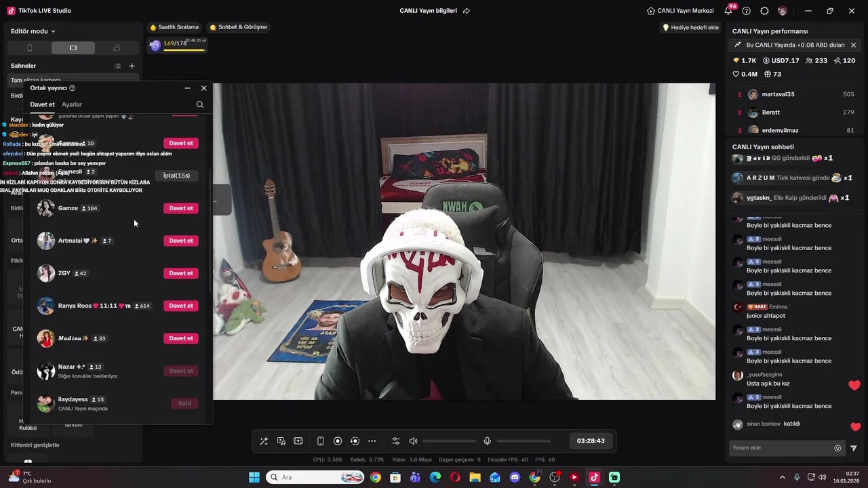
Task: Click the share arrow next to CANLI Yayın bilgileri
Action: (x=467, y=11)
